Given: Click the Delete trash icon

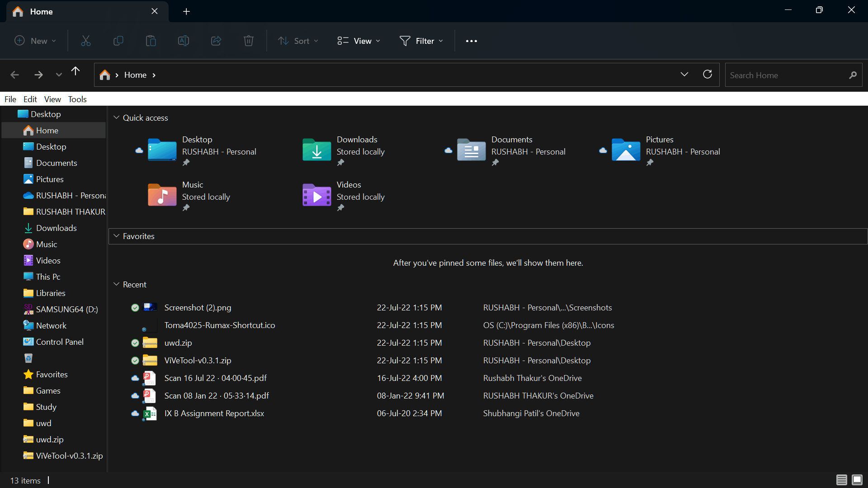Looking at the screenshot, I should click(248, 41).
